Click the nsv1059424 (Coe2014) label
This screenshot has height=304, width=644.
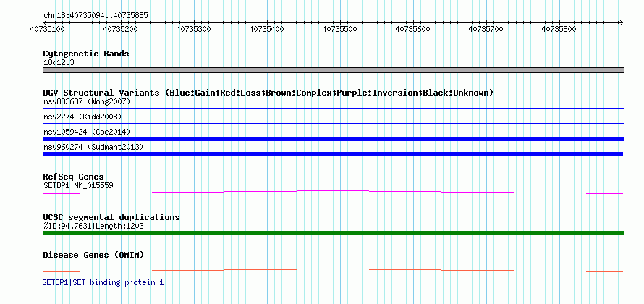click(x=87, y=132)
